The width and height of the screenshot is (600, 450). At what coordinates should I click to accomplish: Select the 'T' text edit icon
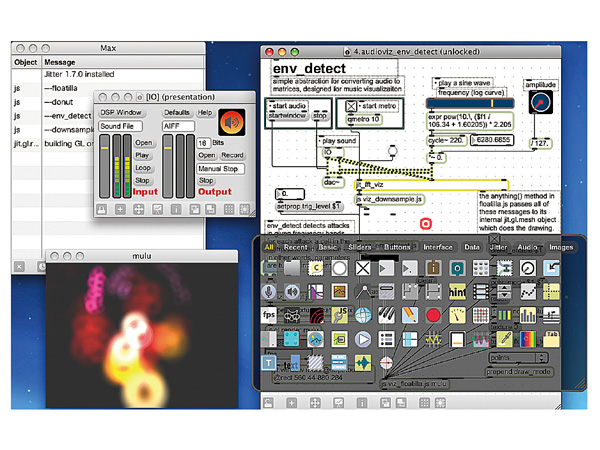tap(269, 363)
